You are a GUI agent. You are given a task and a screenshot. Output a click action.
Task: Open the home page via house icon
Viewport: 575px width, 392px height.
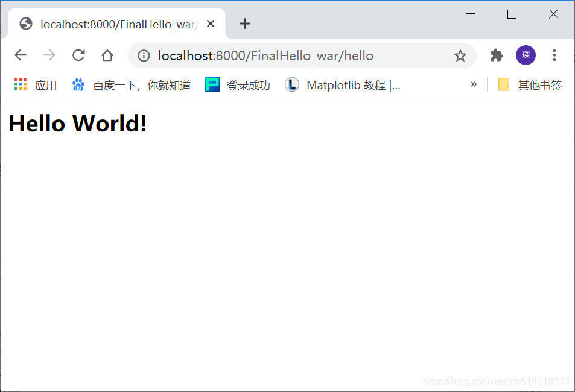click(x=107, y=55)
